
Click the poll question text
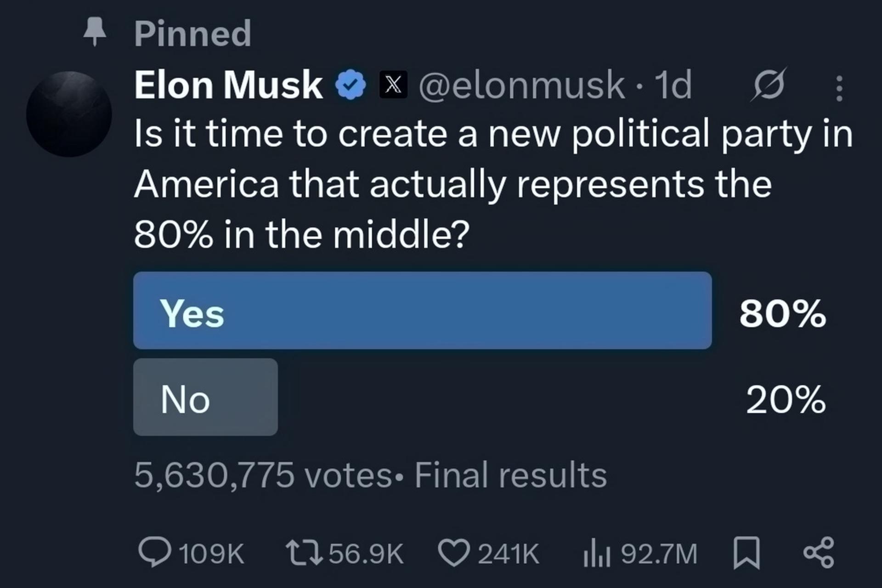click(493, 184)
